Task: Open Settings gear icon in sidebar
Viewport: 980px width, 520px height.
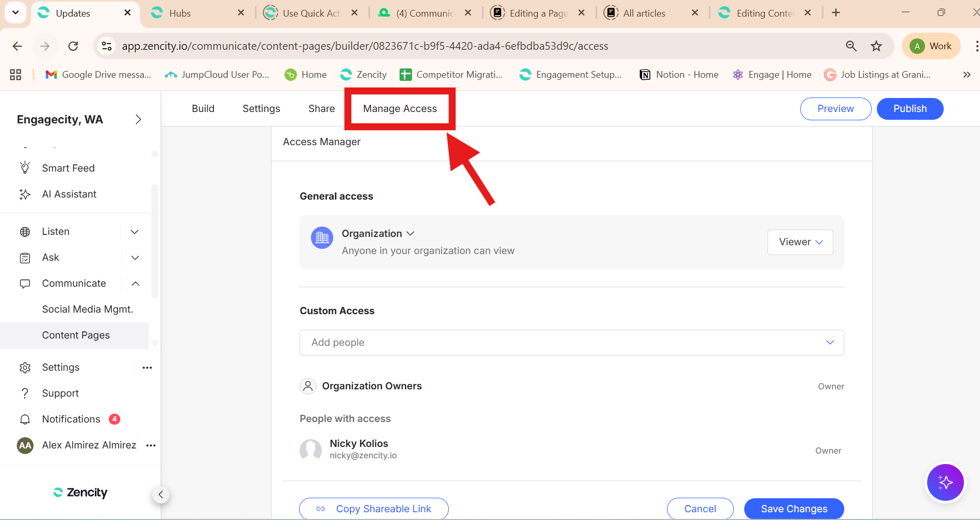Action: click(x=25, y=368)
